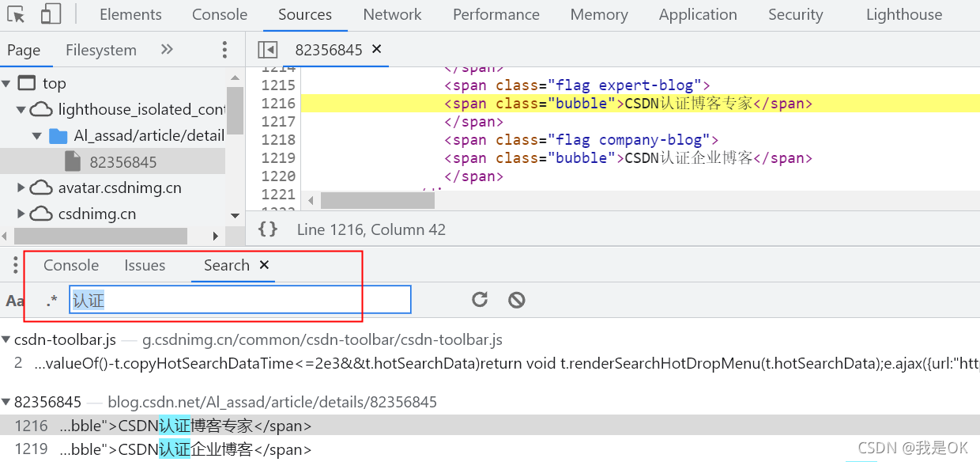This screenshot has width=980, height=462.
Task: Show more navigator tabs chevron
Action: pos(167,49)
